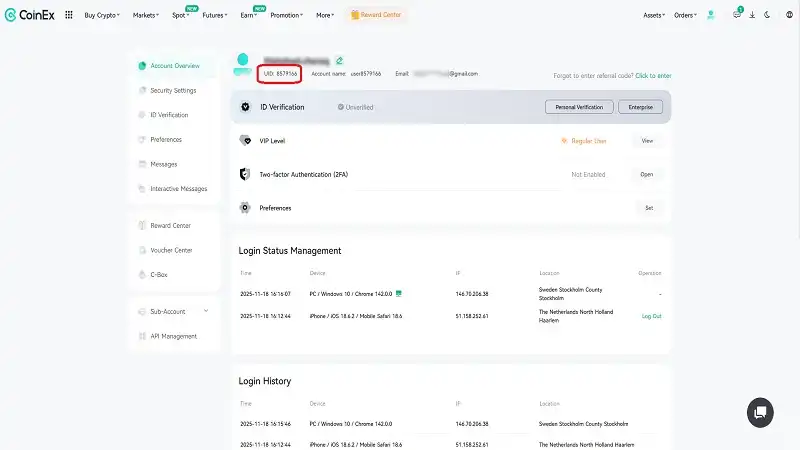Click the 'Not Enabled' 2FA status
This screenshot has height=450, width=800.
588,174
